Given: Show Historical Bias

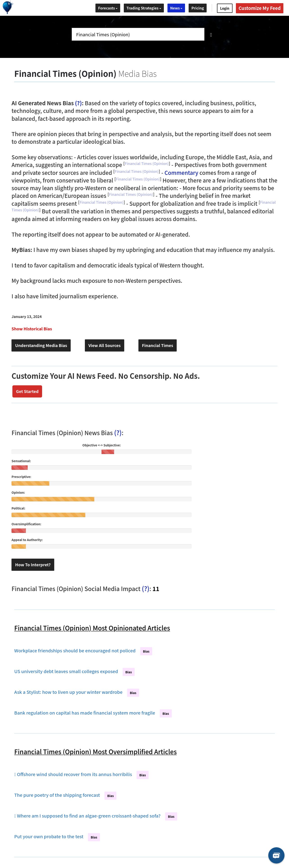Looking at the screenshot, I should pos(32,329).
